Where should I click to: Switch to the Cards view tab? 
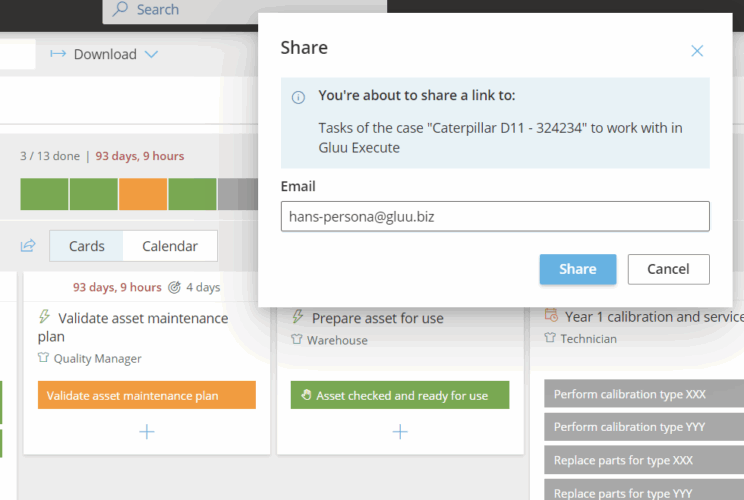click(87, 246)
